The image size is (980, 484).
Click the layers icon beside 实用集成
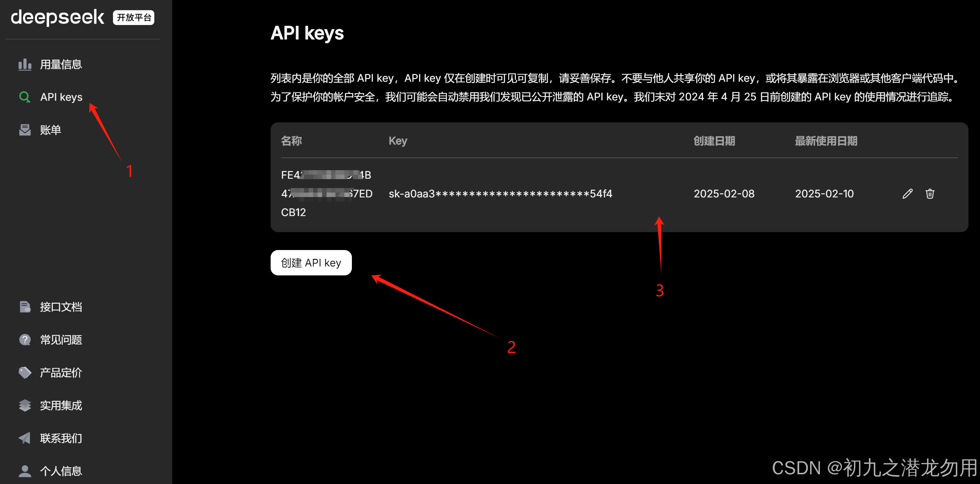25,405
